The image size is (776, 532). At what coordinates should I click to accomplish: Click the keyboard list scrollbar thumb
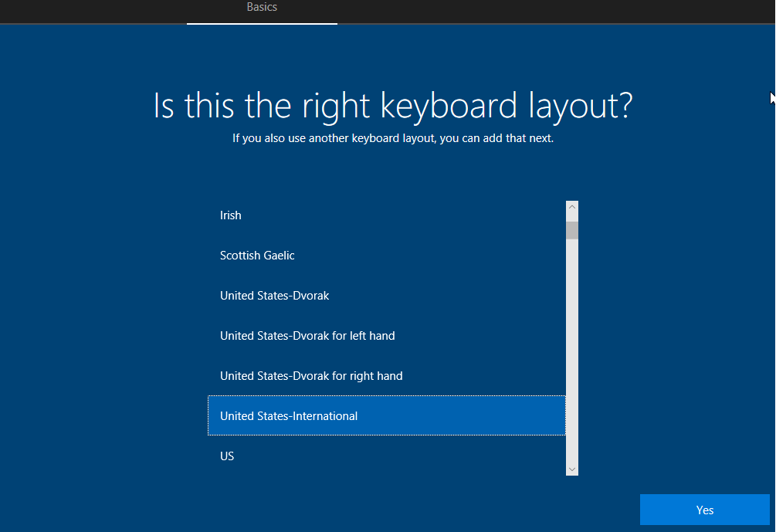572,231
